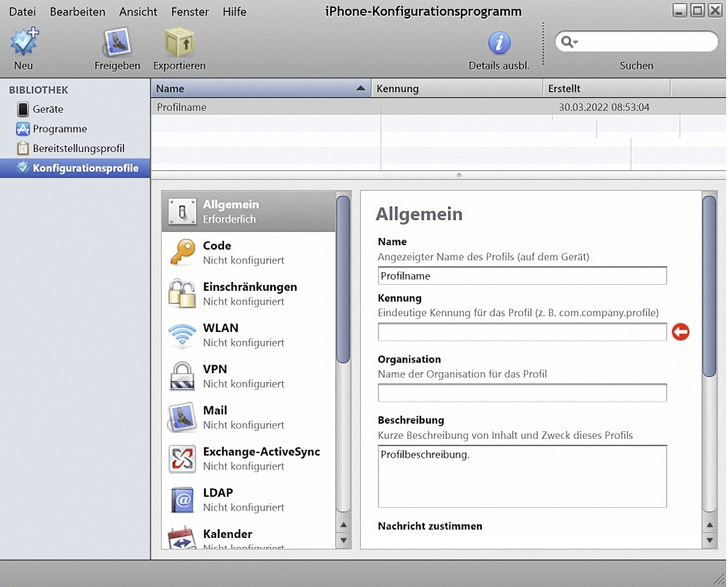
Task: Click the Kennung text field
Action: pyautogui.click(x=522, y=332)
